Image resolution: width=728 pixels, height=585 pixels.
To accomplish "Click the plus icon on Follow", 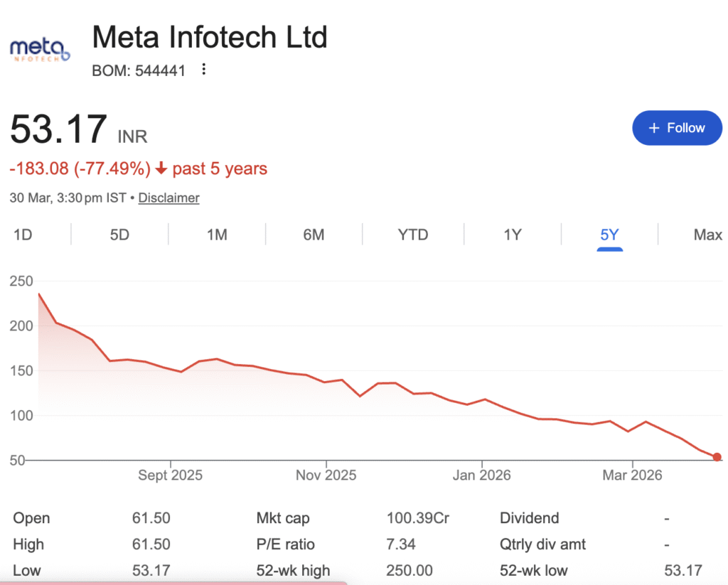I will click(x=654, y=128).
